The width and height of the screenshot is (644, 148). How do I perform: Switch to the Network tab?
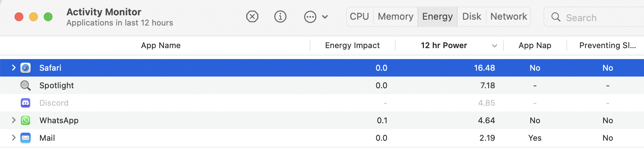(x=508, y=16)
